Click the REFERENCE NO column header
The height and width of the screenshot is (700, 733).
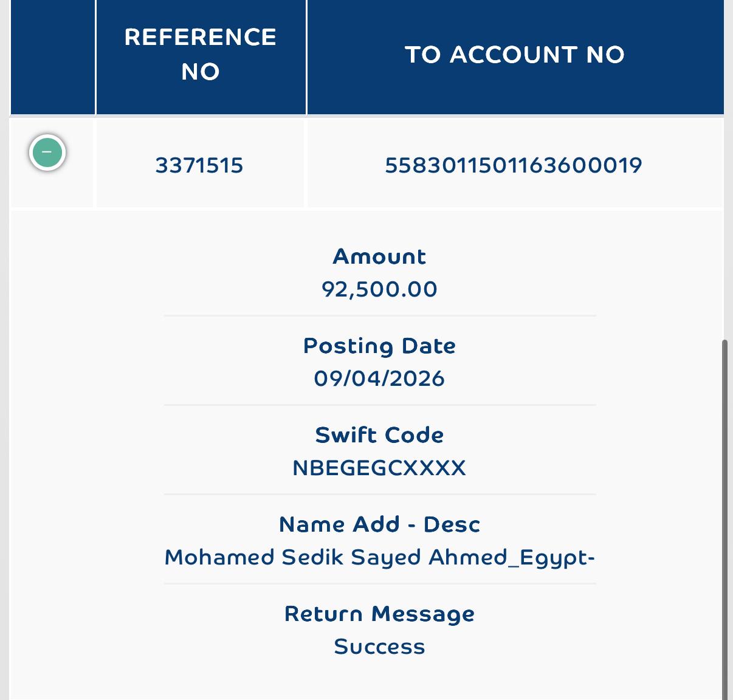[201, 55]
